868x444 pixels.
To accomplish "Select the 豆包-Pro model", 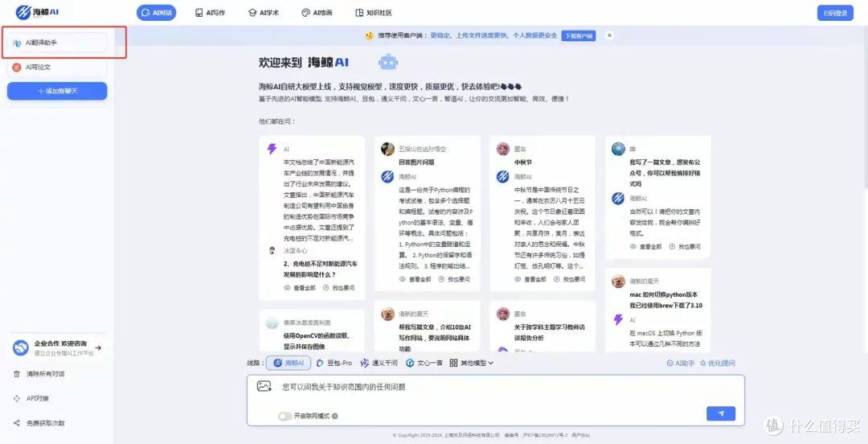I will tap(334, 363).
